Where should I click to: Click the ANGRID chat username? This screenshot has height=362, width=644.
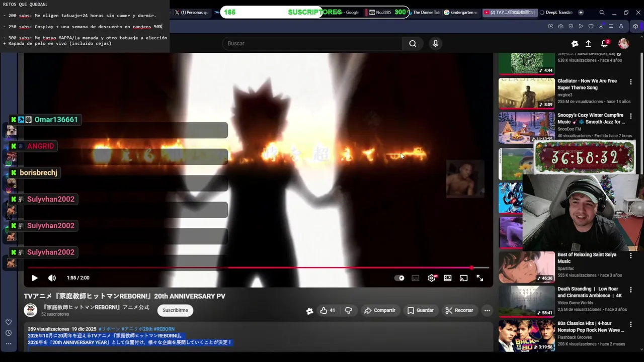(x=40, y=146)
